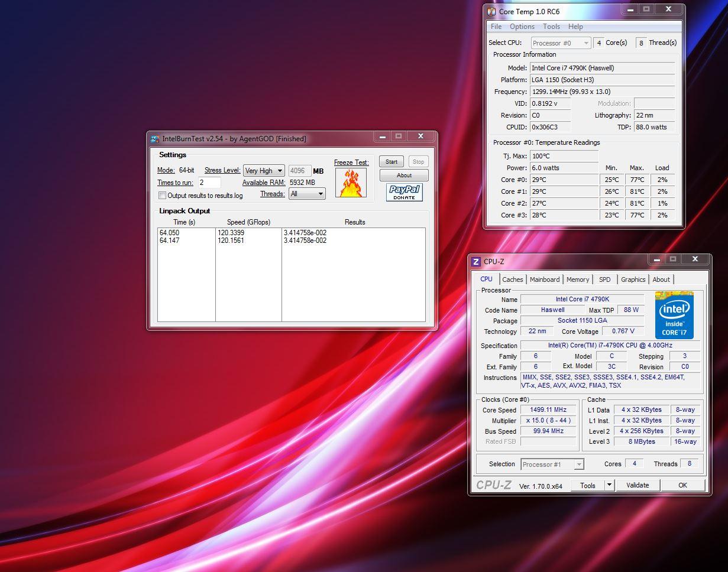This screenshot has height=572, width=728.
Task: Click the TDP 88.0 watts value in Core Temp
Action: tap(654, 127)
